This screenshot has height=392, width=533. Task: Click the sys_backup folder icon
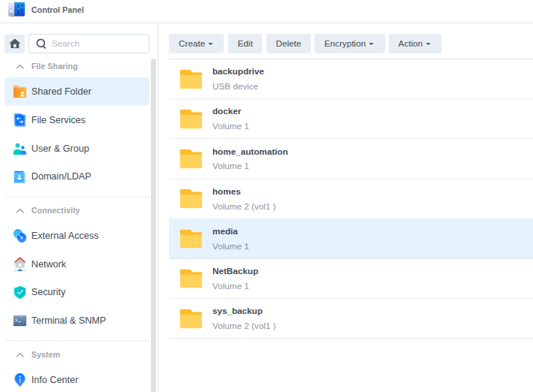pyautogui.click(x=191, y=318)
